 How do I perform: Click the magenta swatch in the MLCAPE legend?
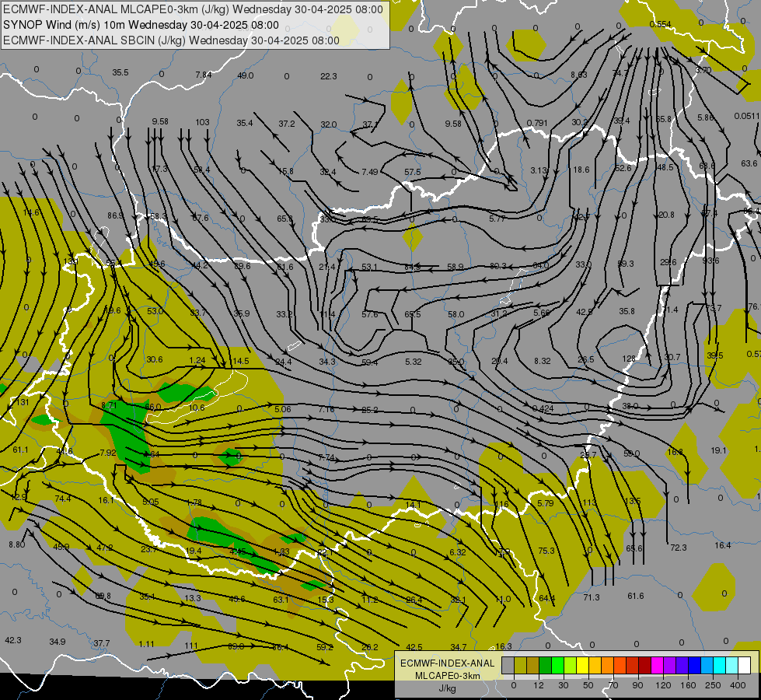tap(657, 666)
